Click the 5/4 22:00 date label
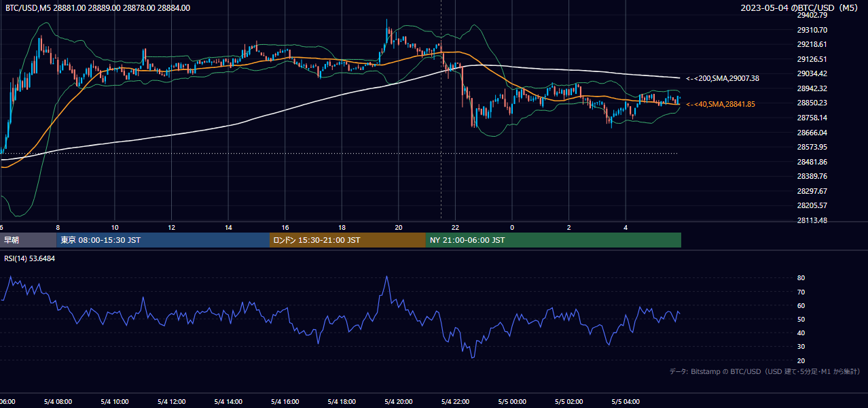This screenshot has width=868, height=408. [455, 402]
